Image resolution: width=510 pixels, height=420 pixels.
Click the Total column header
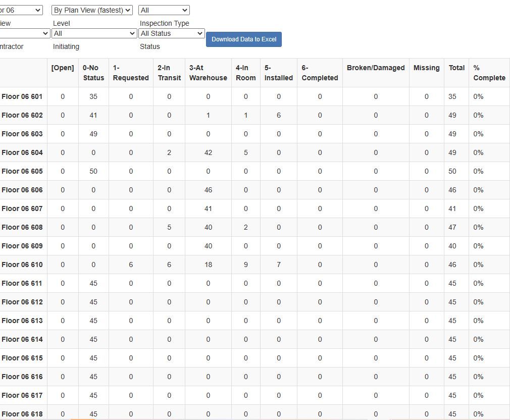tap(456, 68)
